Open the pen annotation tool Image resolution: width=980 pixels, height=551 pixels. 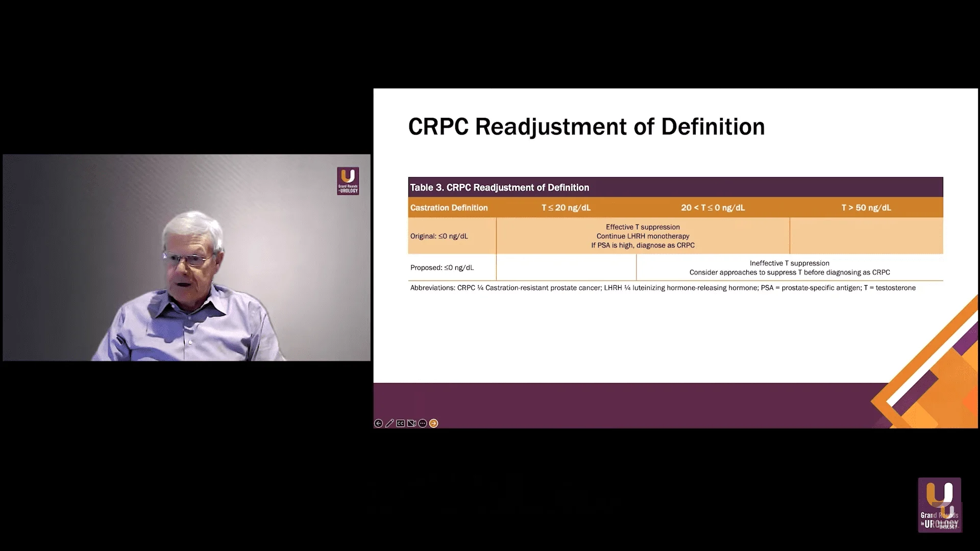pos(389,423)
